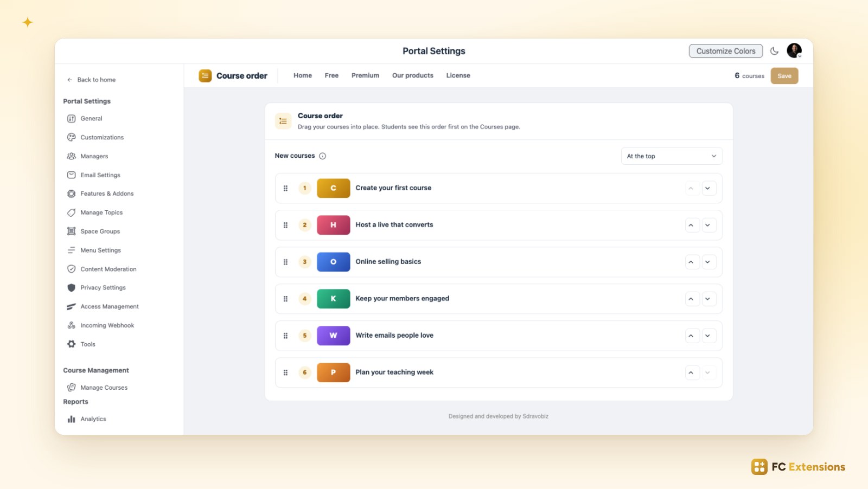This screenshot has height=489, width=868.
Task: Switch to the Free tab
Action: point(331,76)
